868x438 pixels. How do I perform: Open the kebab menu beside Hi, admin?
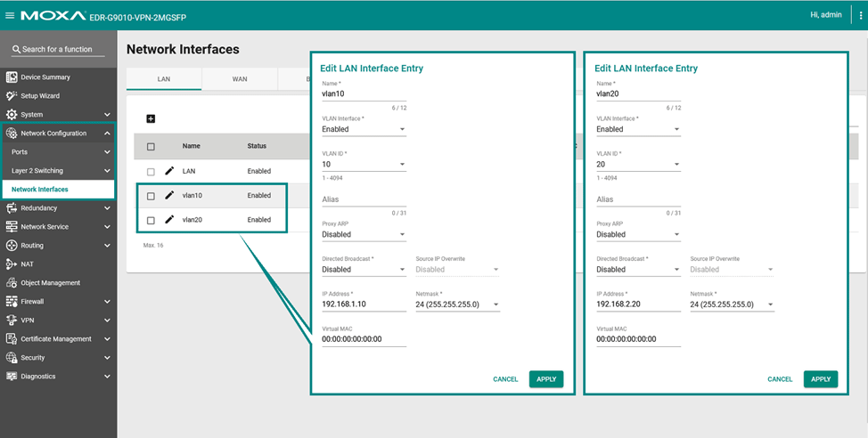(860, 15)
